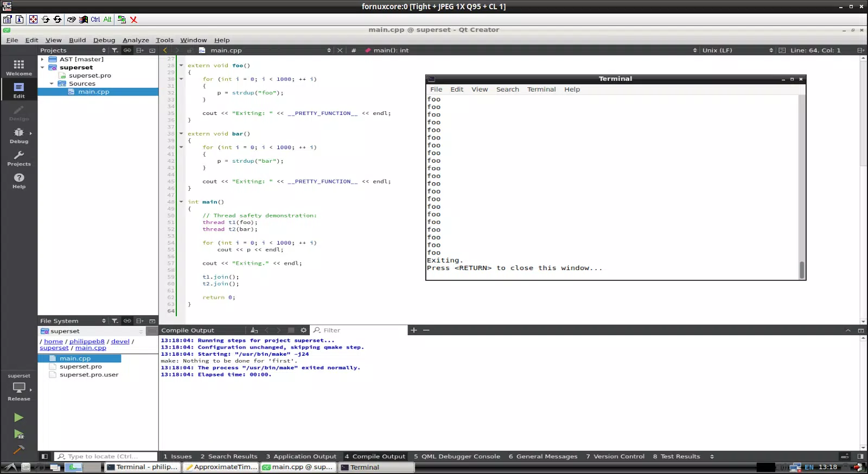Click VNC disconnect red X icon

[133, 20]
